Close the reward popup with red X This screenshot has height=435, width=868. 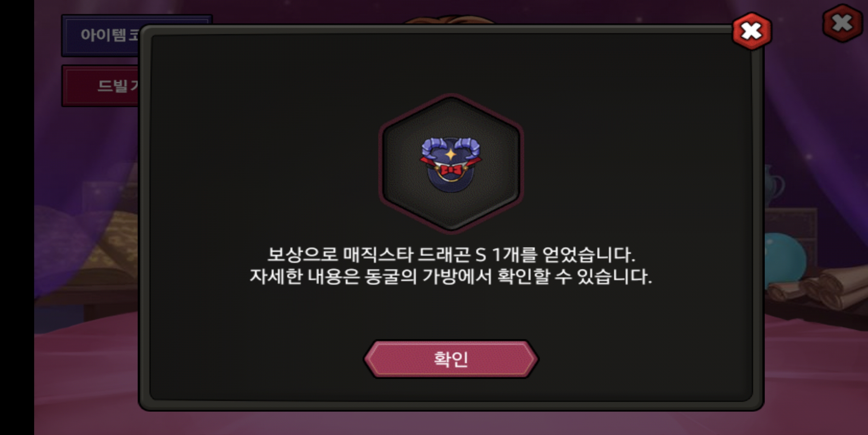click(x=752, y=31)
